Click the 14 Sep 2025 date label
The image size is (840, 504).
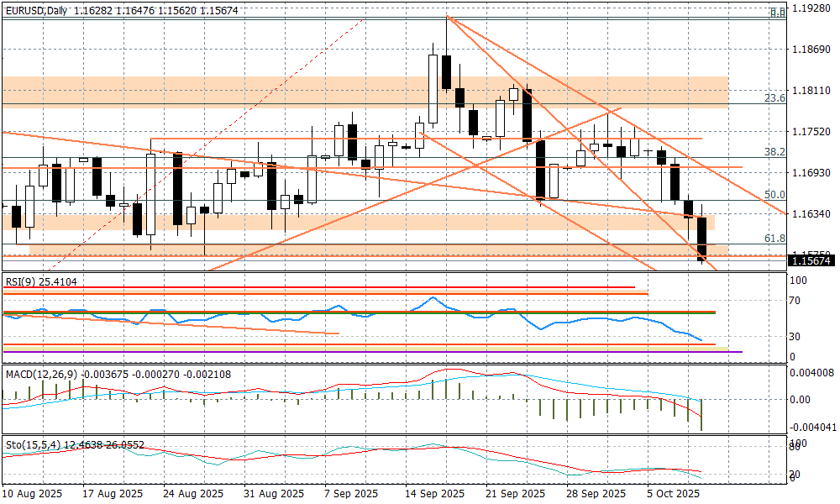(x=434, y=494)
